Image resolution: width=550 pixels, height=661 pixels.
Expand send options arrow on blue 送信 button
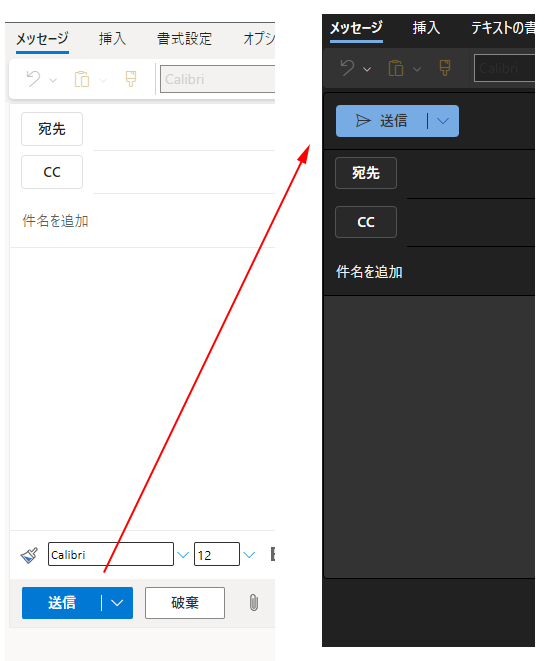(x=117, y=603)
